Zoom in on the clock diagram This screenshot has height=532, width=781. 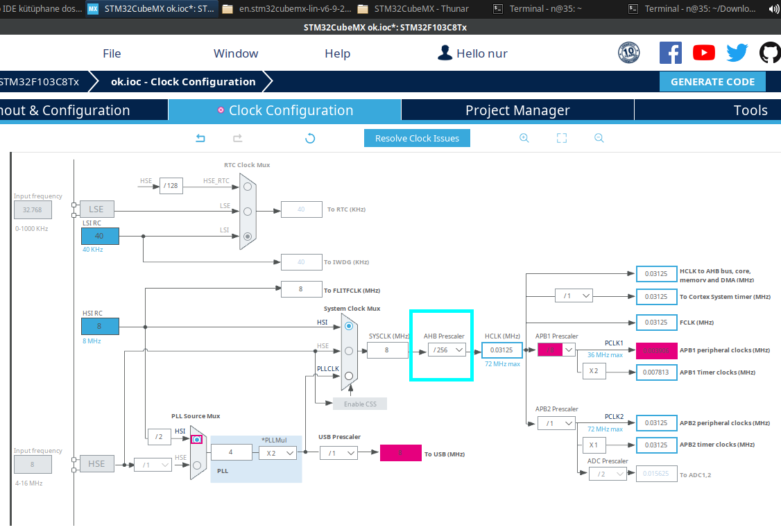[x=524, y=138]
